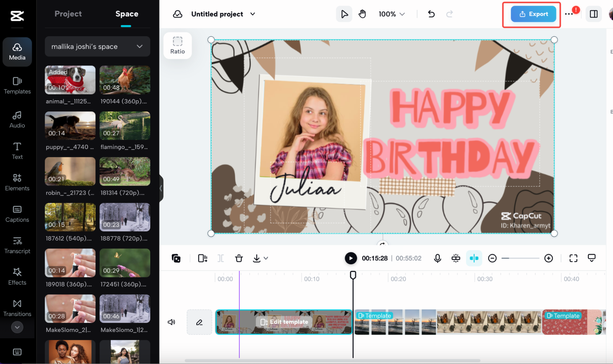Screen dimensions: 613x364
Task: Toggle the auto snapping magnet option
Action: [x=474, y=258]
